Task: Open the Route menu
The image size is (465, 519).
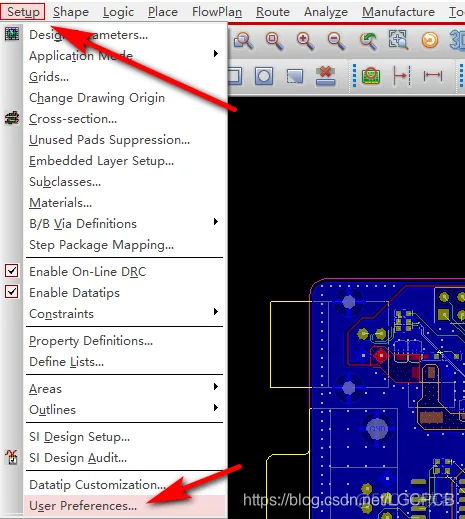Action: pos(273,12)
